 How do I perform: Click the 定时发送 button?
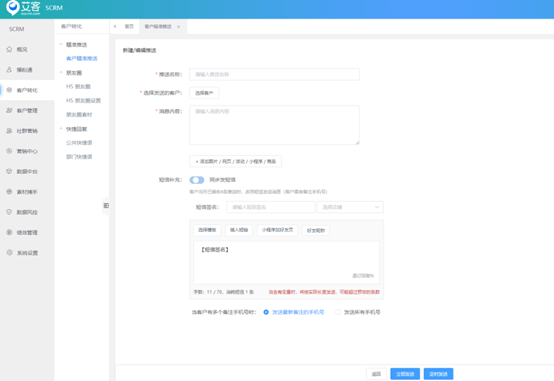tap(438, 374)
